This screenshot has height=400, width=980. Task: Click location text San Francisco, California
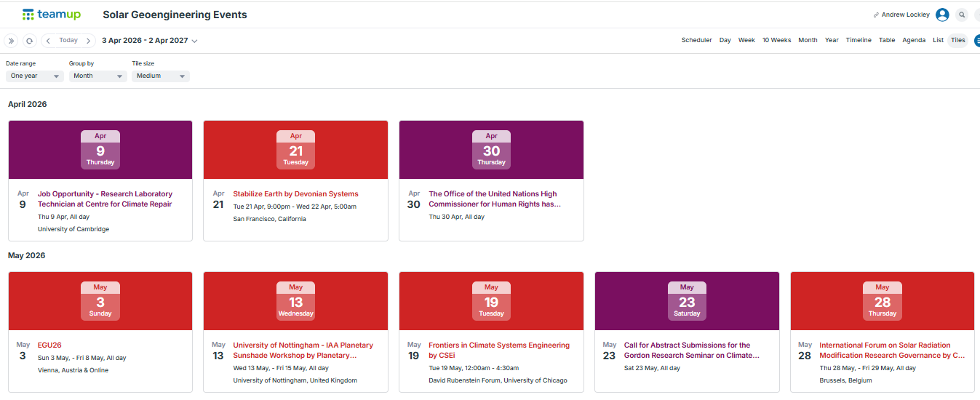coord(269,219)
